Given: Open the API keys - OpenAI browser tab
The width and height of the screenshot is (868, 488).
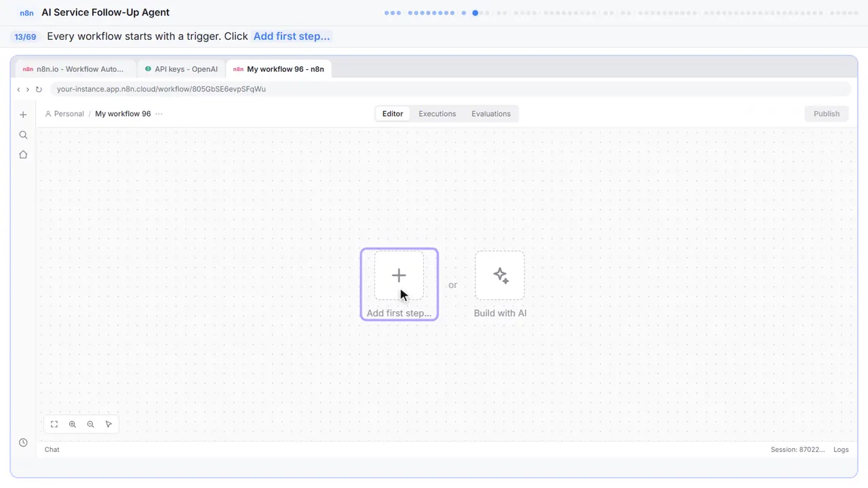Looking at the screenshot, I should pyautogui.click(x=181, y=69).
